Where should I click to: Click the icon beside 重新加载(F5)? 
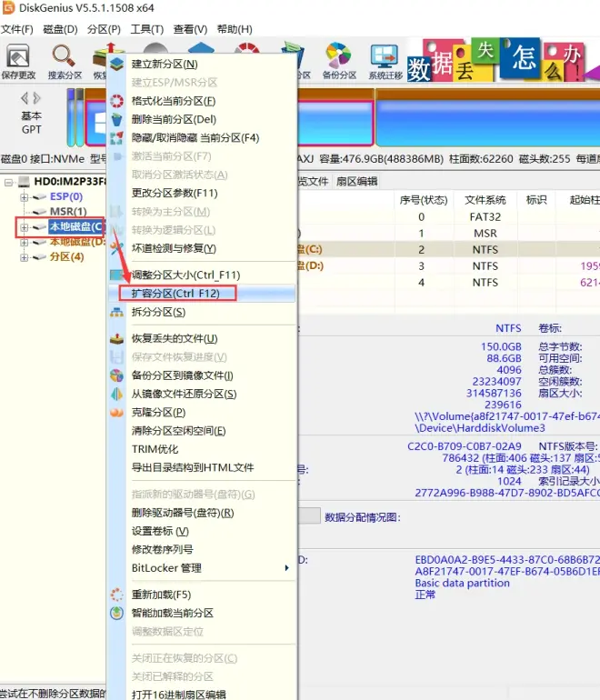(117, 595)
